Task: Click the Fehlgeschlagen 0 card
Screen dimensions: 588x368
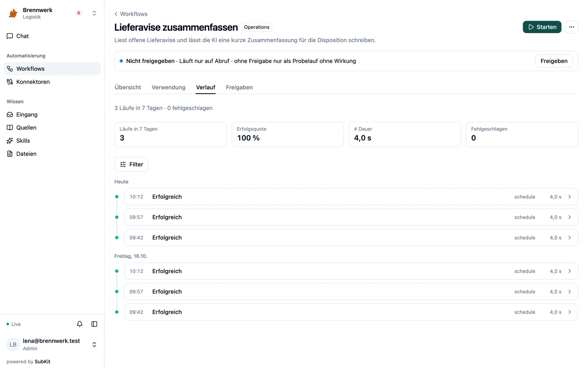Action: [x=522, y=135]
